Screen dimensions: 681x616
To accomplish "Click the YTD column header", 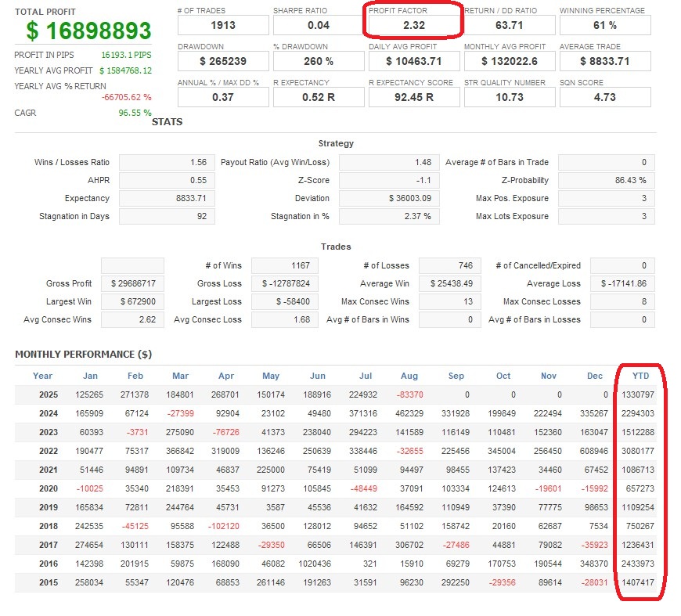I will [x=640, y=376].
